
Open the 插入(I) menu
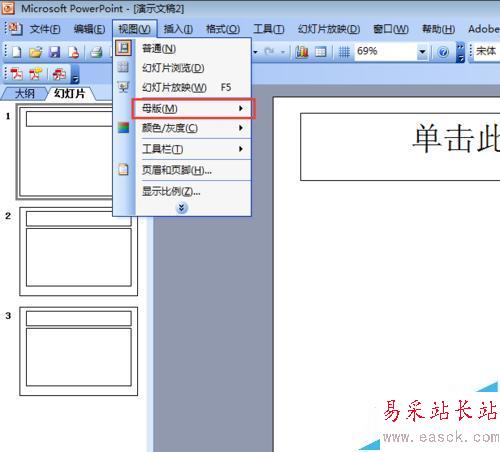pos(178,29)
